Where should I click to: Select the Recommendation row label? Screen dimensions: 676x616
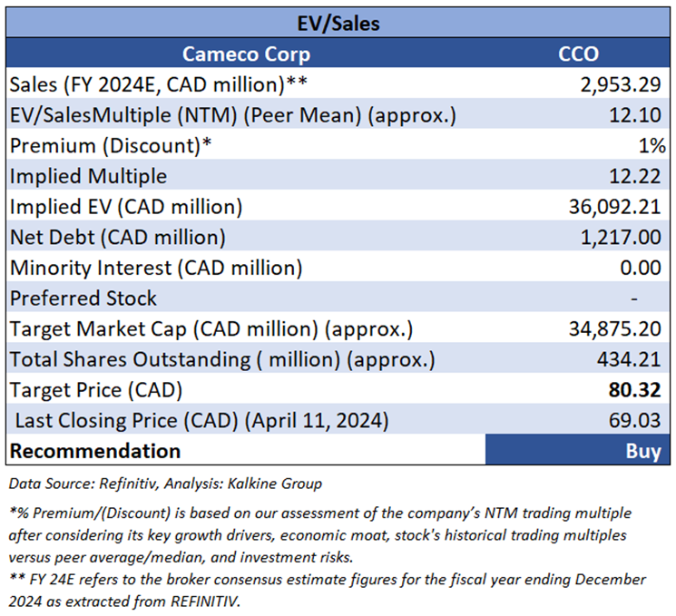click(95, 451)
